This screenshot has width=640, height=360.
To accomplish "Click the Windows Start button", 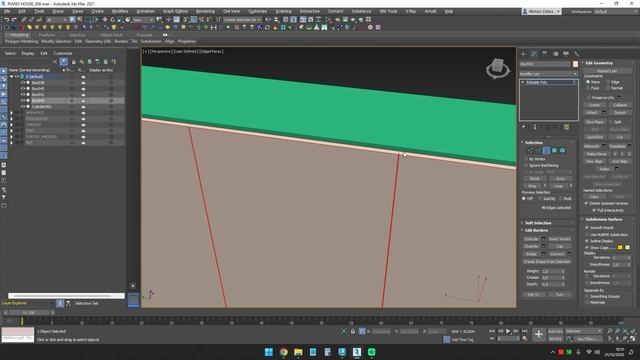I will (x=269, y=352).
